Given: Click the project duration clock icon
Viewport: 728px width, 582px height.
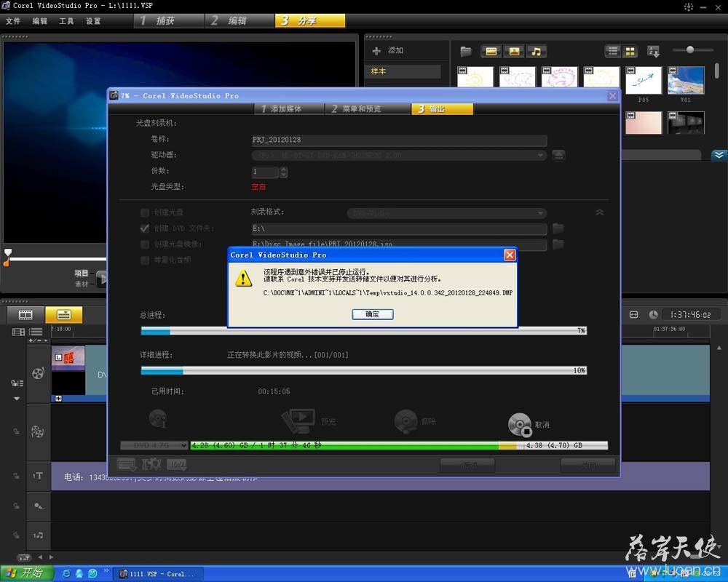Looking at the screenshot, I should pos(653,315).
